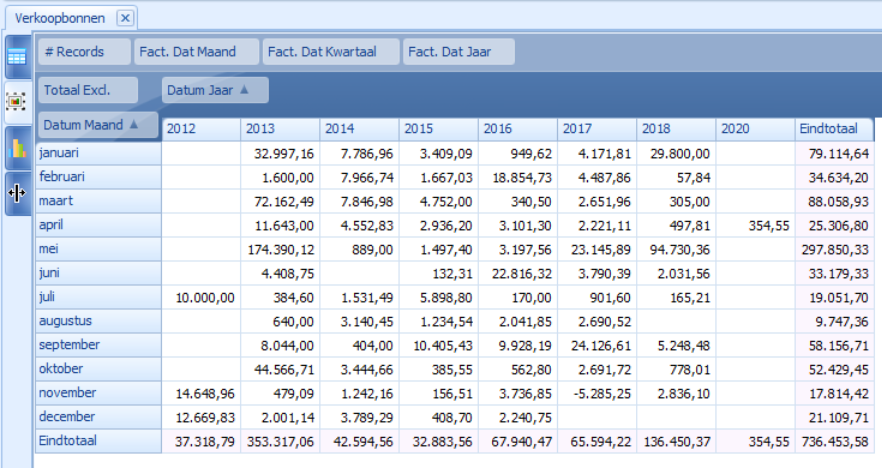Screen dimensions: 882x468
Task: Click 2018 total 136.450,37
Action: pos(676,442)
